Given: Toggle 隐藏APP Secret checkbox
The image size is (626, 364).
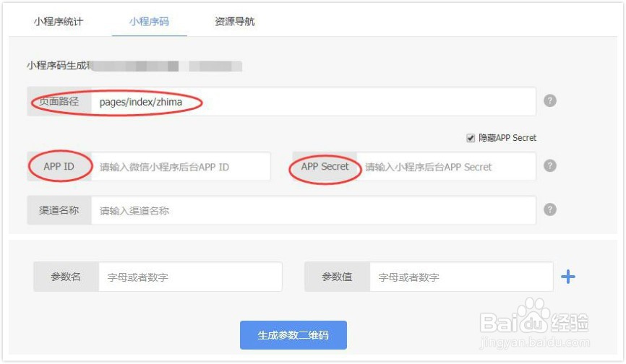Looking at the screenshot, I should 471,138.
